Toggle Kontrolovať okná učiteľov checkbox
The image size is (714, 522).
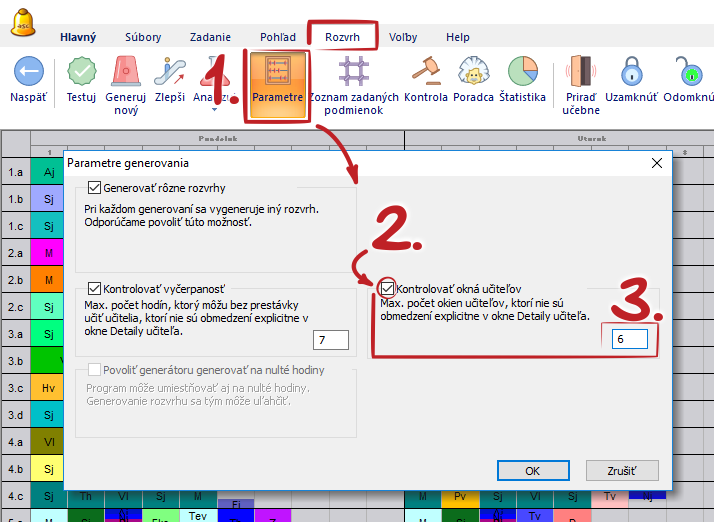point(387,288)
